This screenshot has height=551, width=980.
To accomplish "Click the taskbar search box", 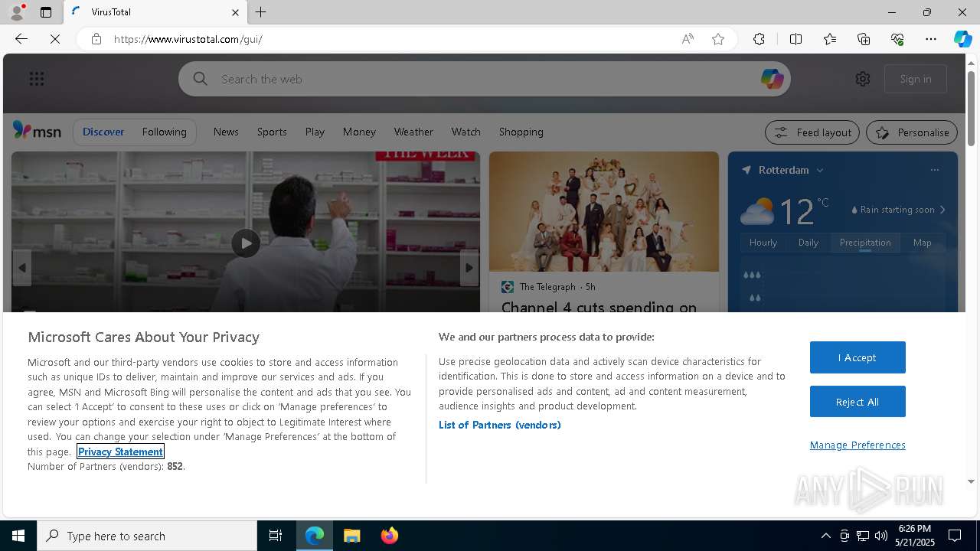I will tap(147, 536).
